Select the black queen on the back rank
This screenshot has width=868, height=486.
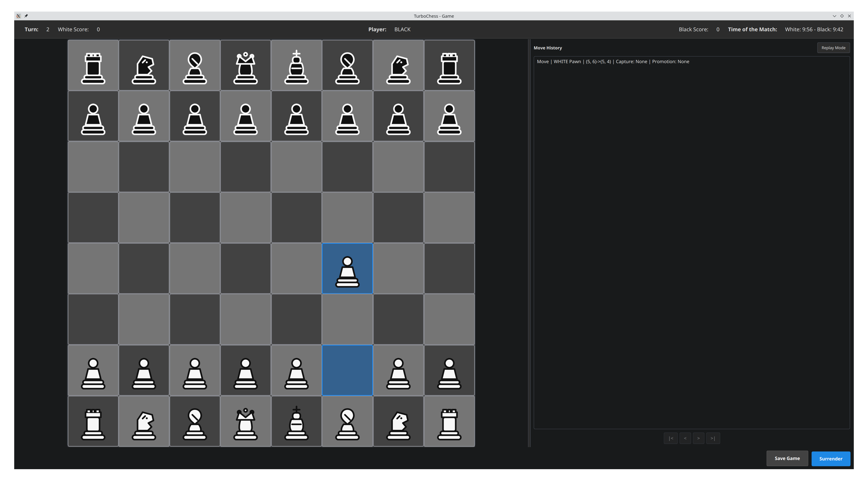[246, 65]
